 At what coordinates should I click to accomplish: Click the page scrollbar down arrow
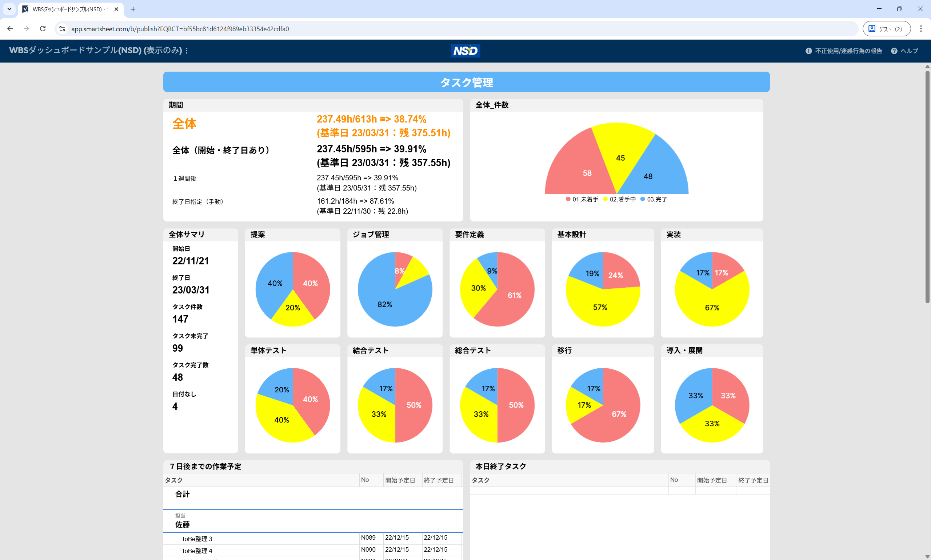click(927, 557)
